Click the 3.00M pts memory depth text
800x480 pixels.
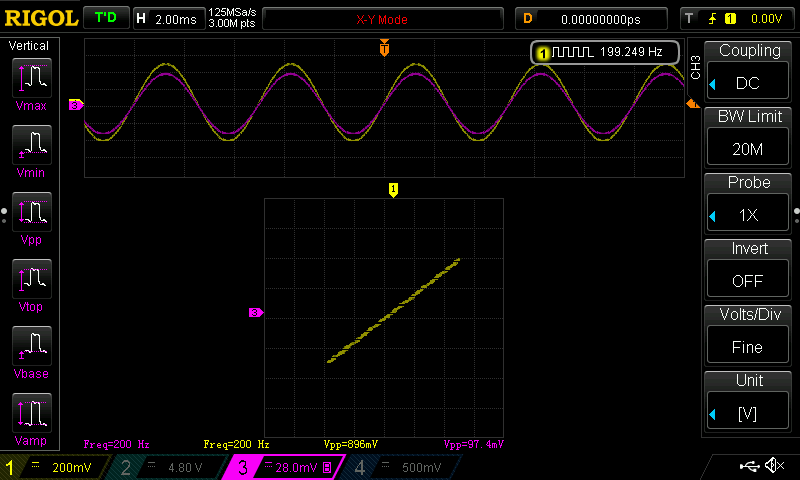click(232, 23)
